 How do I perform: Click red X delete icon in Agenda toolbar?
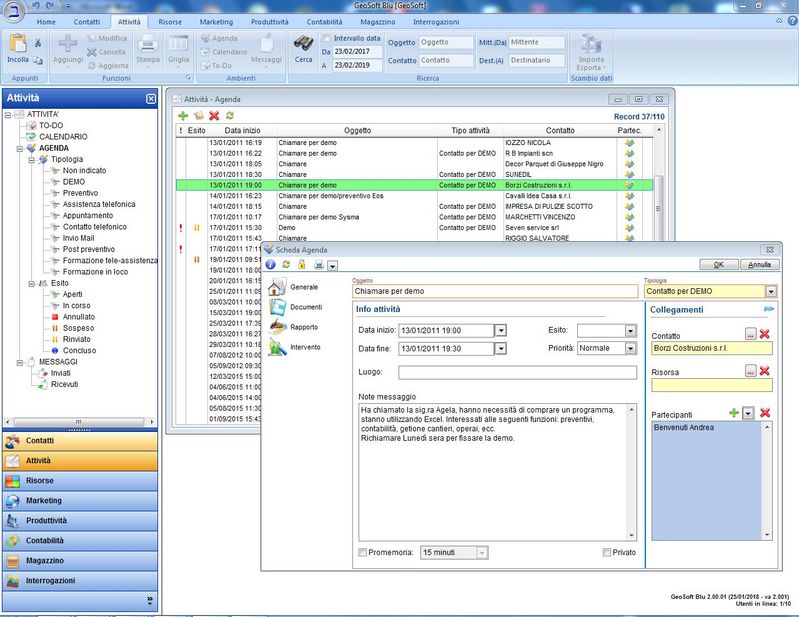click(x=214, y=116)
